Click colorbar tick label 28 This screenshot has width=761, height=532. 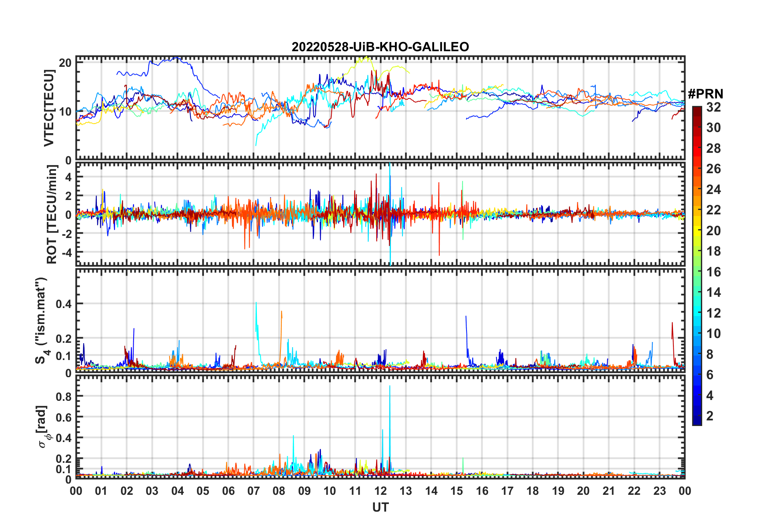[x=713, y=148]
